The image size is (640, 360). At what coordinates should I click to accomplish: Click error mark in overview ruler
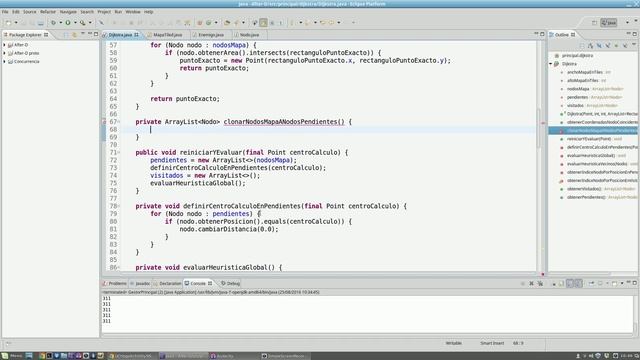coord(543,123)
